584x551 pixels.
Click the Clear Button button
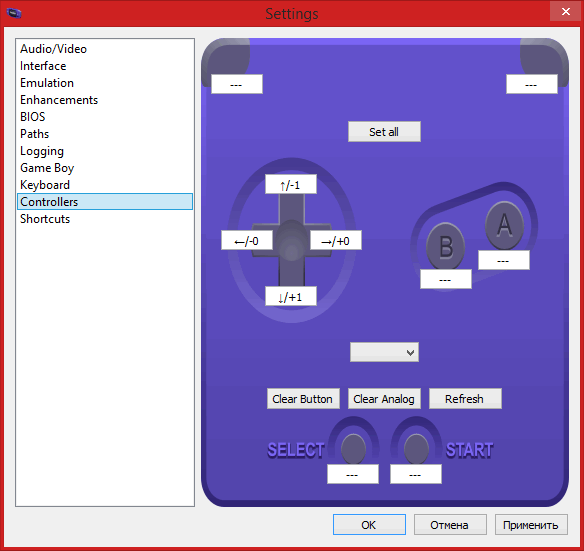303,399
